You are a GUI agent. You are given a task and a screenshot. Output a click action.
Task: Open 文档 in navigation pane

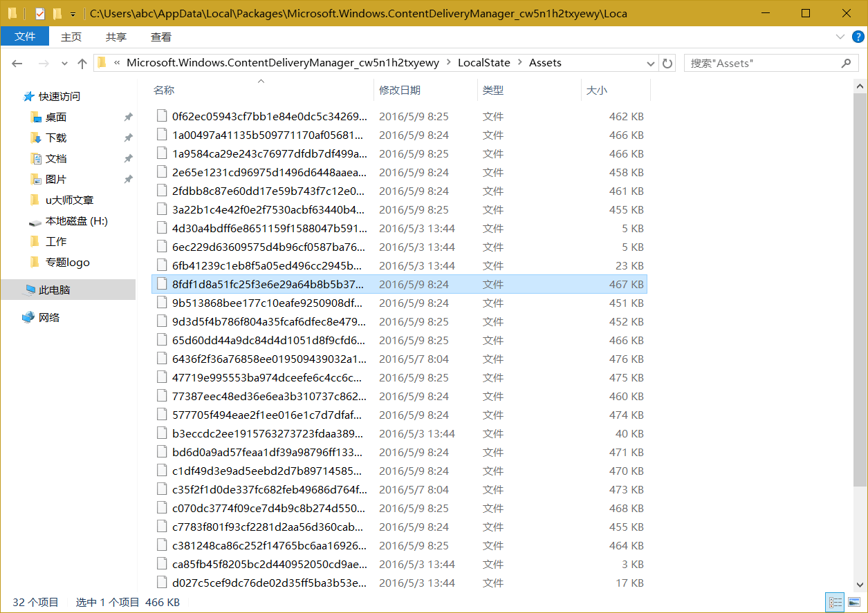[x=56, y=159]
